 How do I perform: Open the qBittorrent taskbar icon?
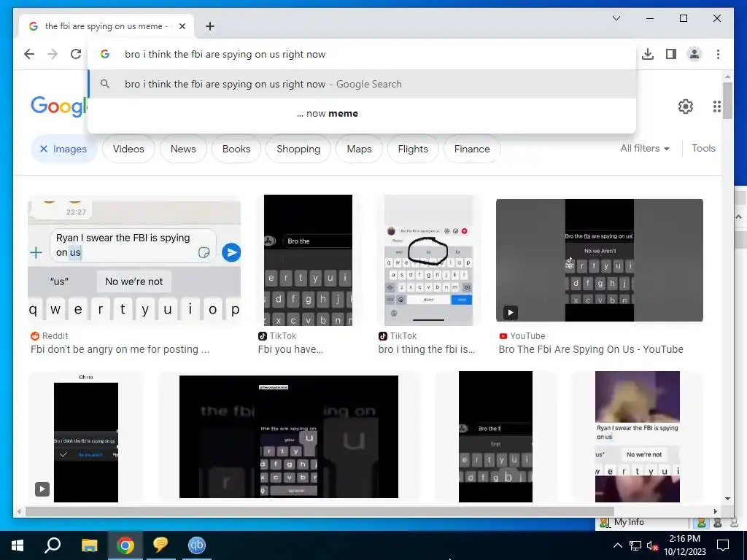tap(196, 545)
